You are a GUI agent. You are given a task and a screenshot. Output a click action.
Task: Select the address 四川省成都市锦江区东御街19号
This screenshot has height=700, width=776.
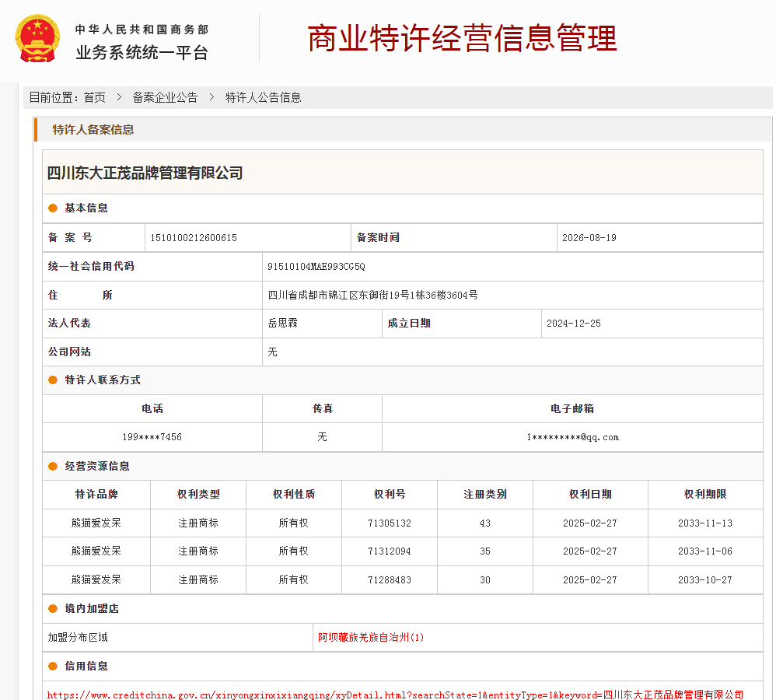(x=372, y=295)
